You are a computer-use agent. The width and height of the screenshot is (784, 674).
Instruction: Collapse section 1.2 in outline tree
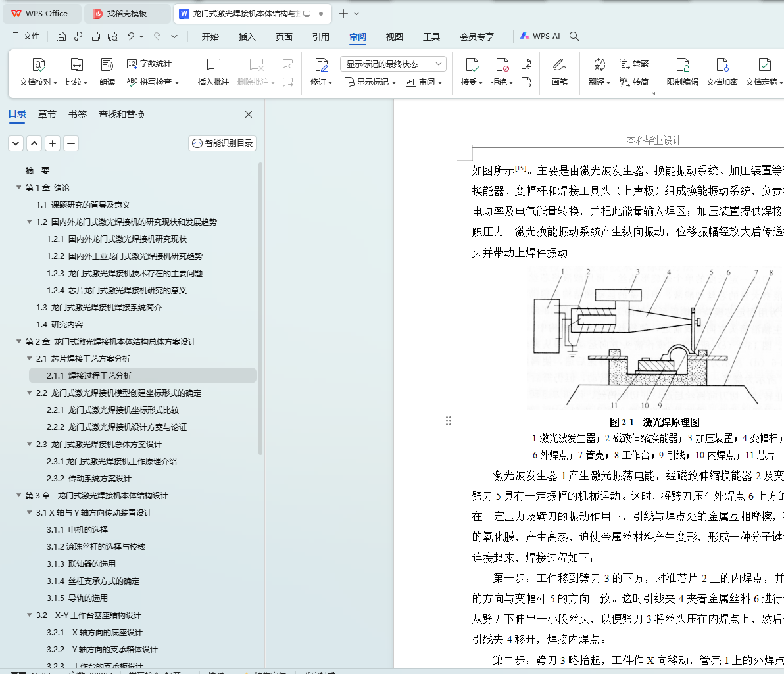pos(29,222)
